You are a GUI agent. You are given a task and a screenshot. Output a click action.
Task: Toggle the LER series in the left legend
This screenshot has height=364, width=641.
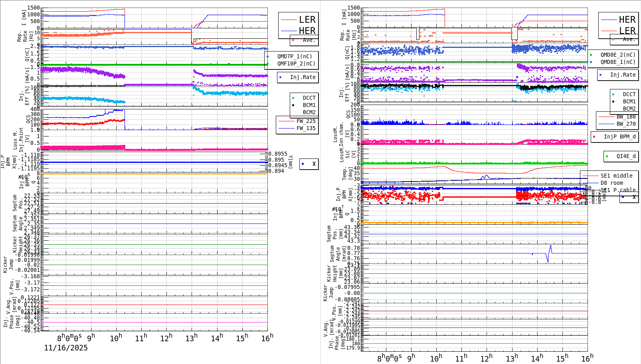tap(297, 19)
